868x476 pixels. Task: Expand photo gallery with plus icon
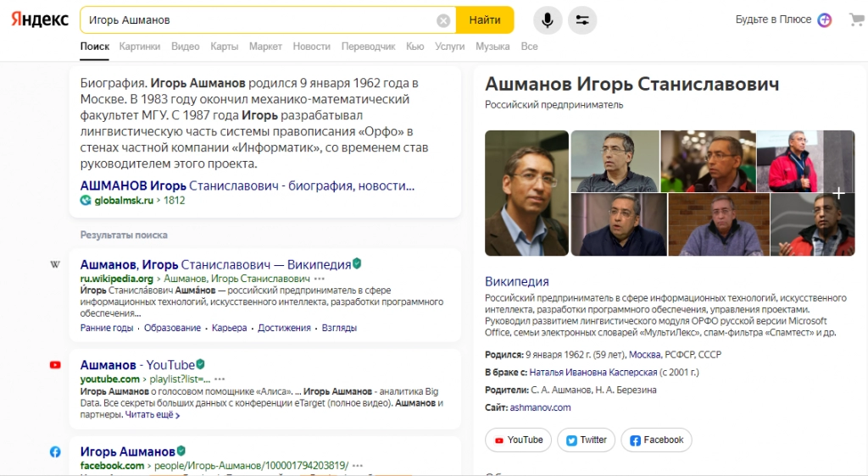pos(839,193)
